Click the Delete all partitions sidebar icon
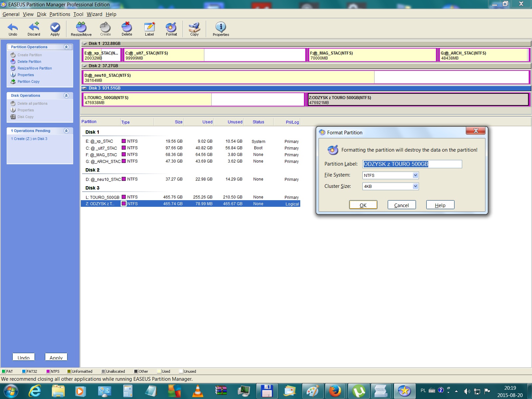Viewport: 532px width, 399px height. tap(13, 103)
